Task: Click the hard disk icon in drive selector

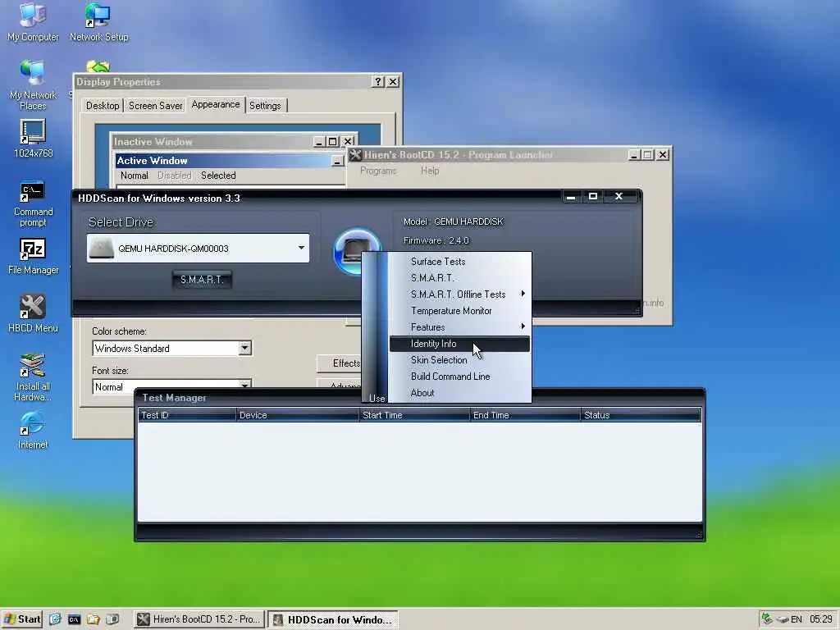Action: point(101,248)
